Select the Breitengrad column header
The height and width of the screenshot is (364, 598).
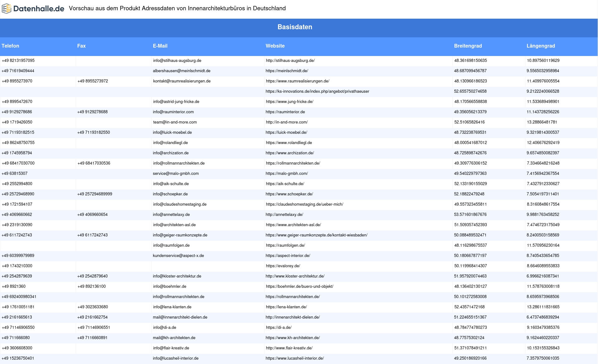468,46
